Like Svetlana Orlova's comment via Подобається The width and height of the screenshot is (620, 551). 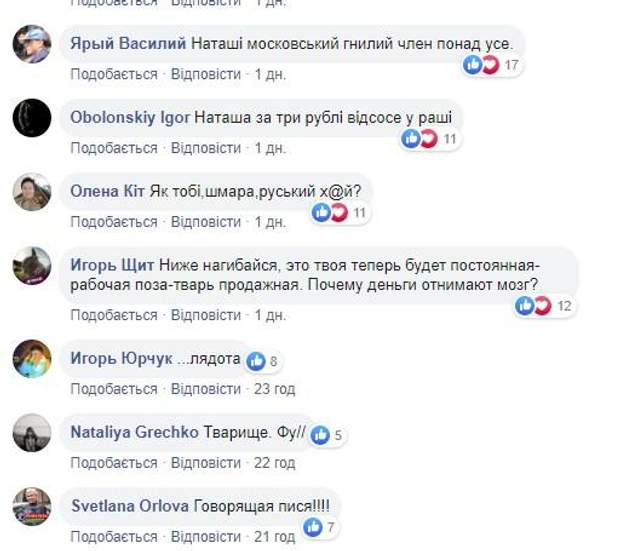114,537
